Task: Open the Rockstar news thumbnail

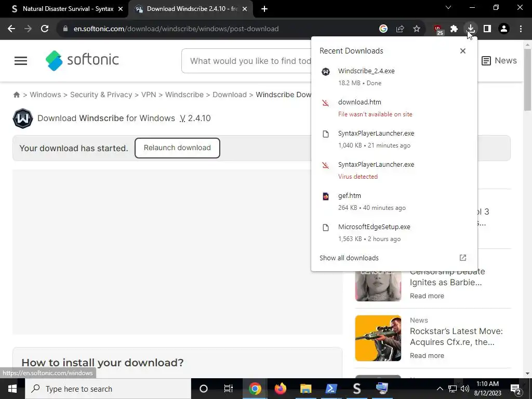Action: click(378, 338)
